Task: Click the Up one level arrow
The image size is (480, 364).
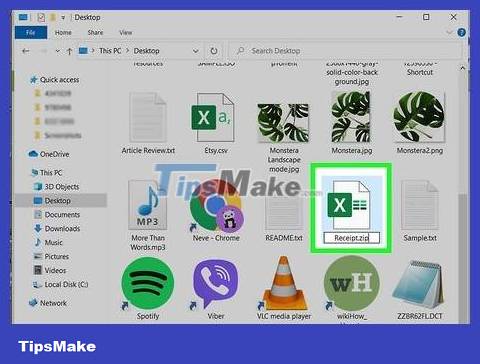Action: click(69, 51)
